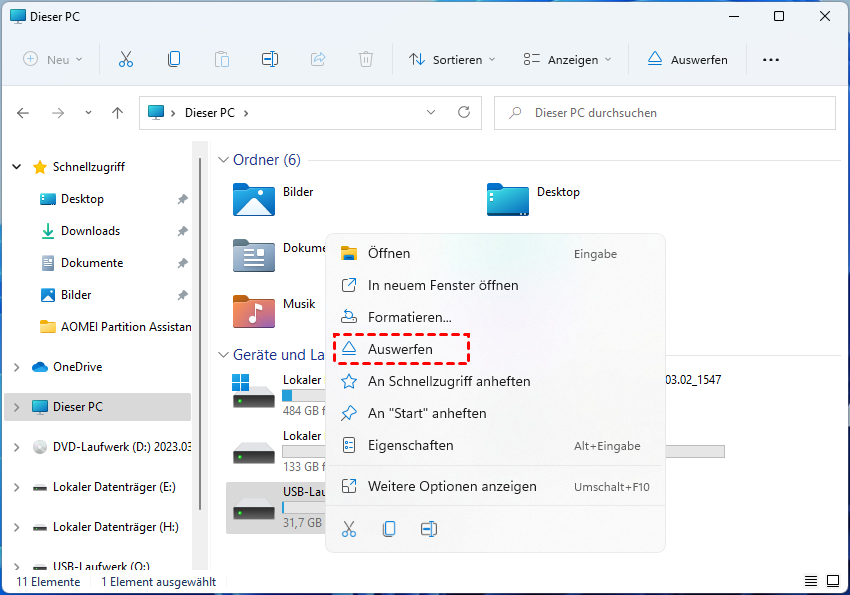Select the Musik folder icon

coord(254,312)
